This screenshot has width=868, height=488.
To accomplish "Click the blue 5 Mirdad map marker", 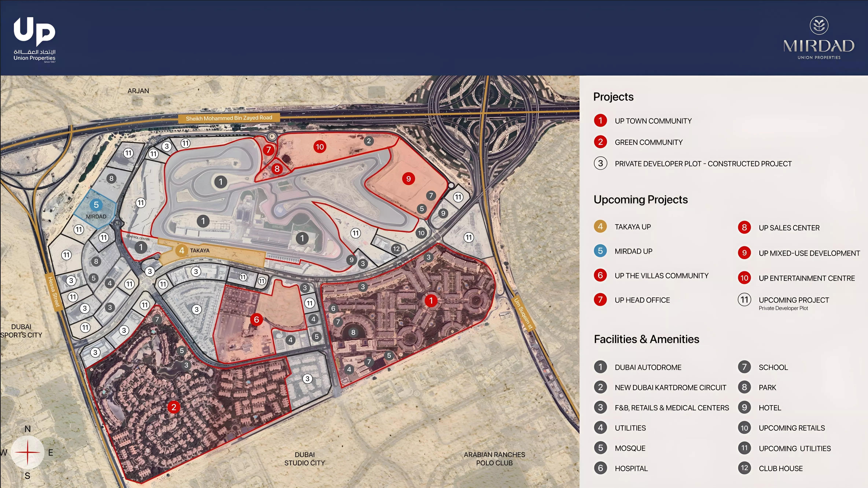I will pos(96,205).
